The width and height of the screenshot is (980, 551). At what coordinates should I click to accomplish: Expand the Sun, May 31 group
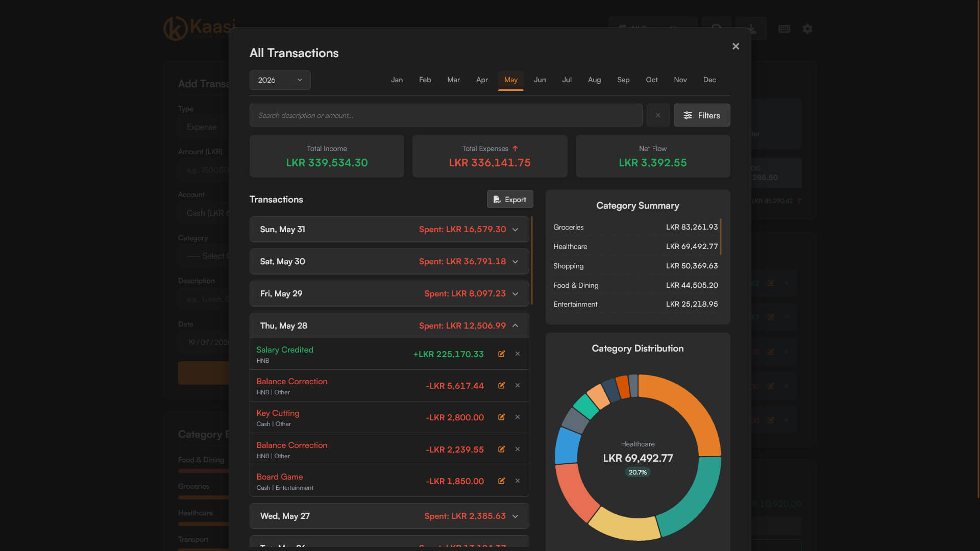(x=389, y=230)
